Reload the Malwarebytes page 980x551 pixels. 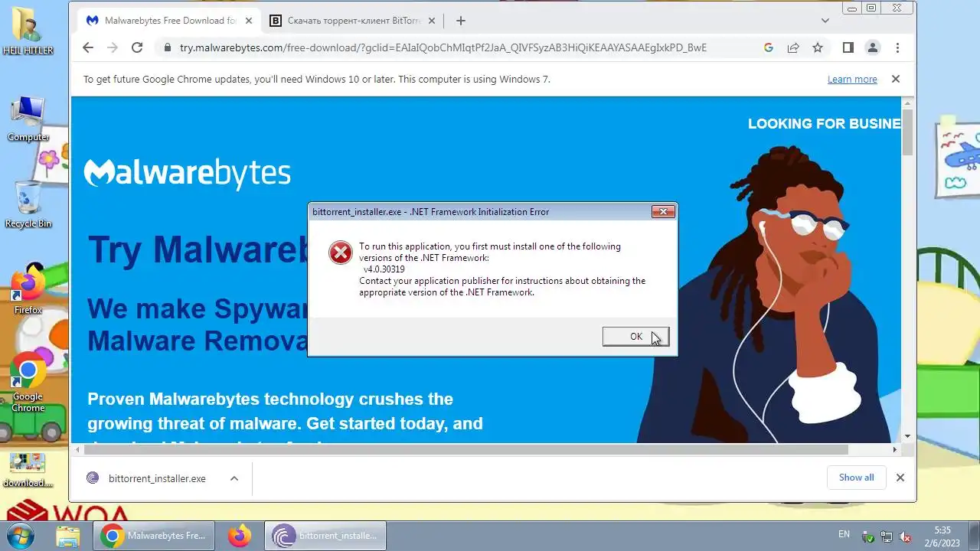pos(137,47)
